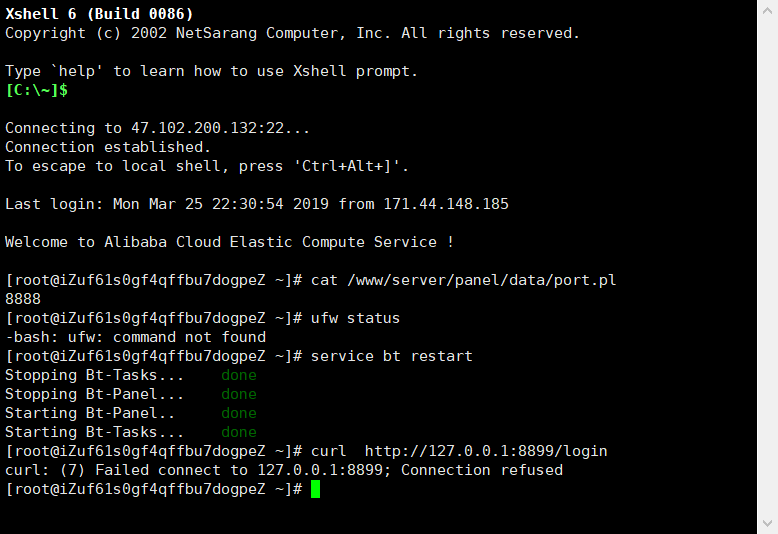Click the cat port.pl command text
This screenshot has height=534, width=778.
463,280
